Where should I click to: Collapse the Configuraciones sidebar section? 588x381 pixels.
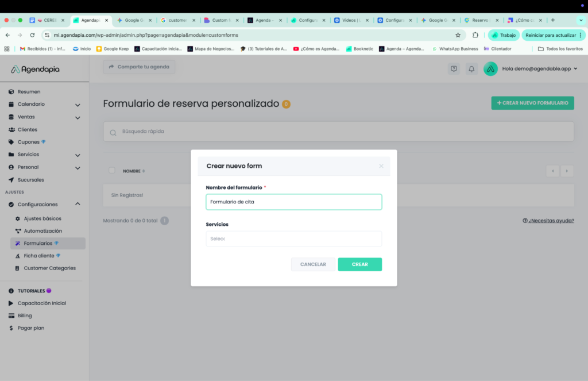tap(78, 204)
